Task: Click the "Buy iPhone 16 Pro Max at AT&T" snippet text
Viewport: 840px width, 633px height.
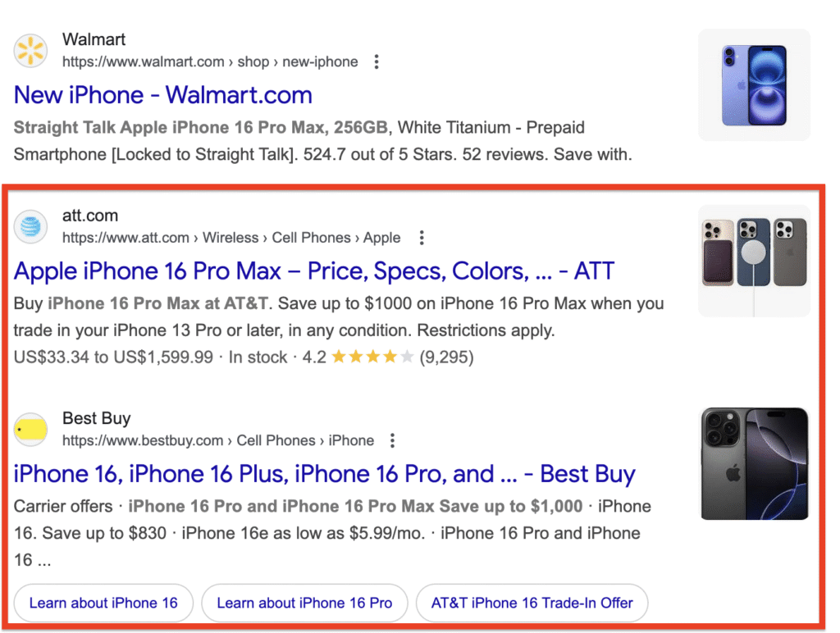Action: click(x=141, y=303)
